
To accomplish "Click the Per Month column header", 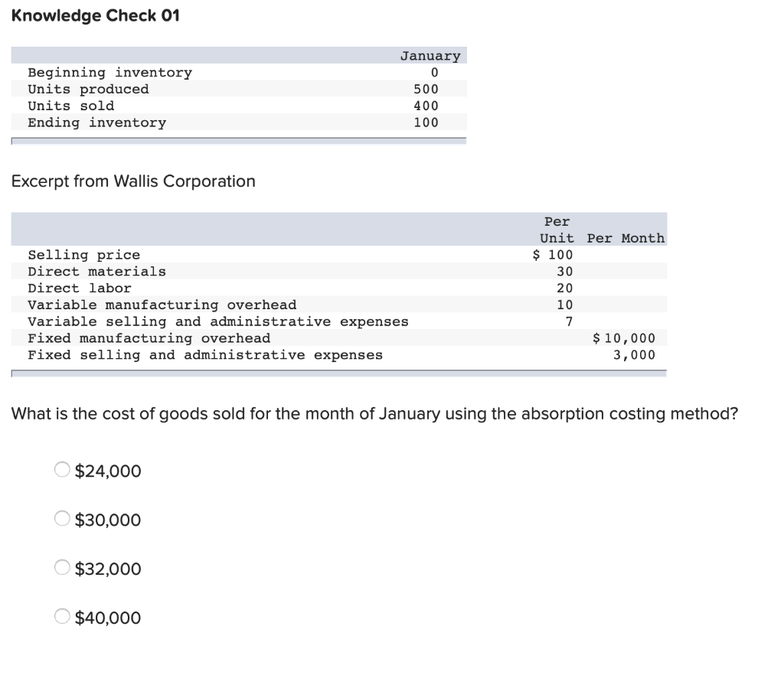I will coord(625,238).
